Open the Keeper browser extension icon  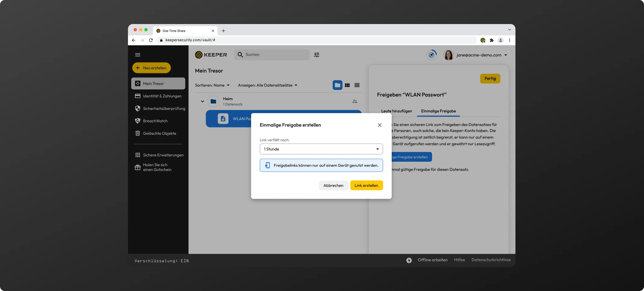(x=483, y=40)
